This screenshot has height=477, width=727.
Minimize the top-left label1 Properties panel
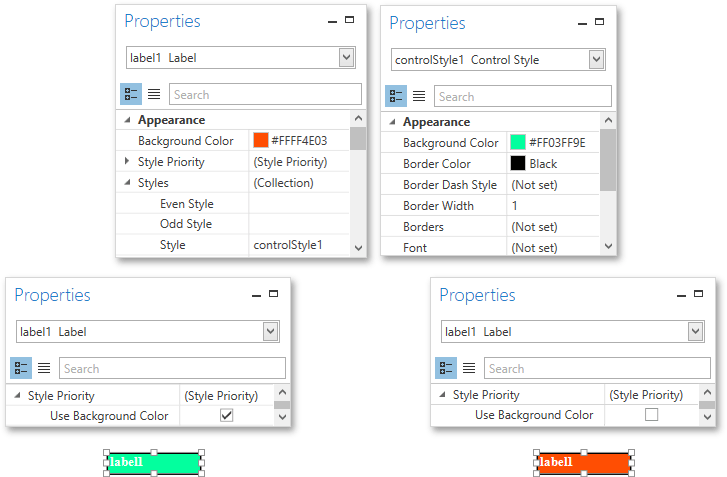[x=332, y=22]
